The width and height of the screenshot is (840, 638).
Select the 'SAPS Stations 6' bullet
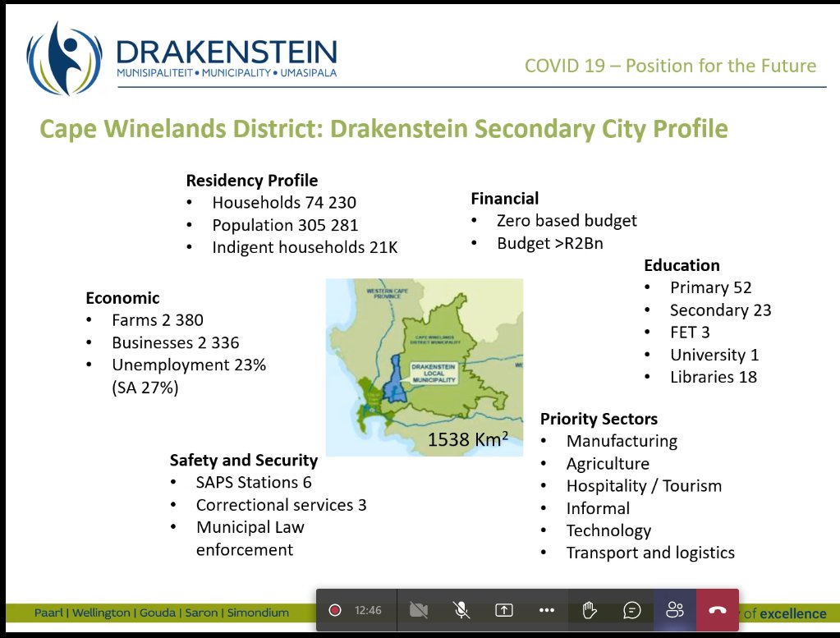tap(254, 483)
